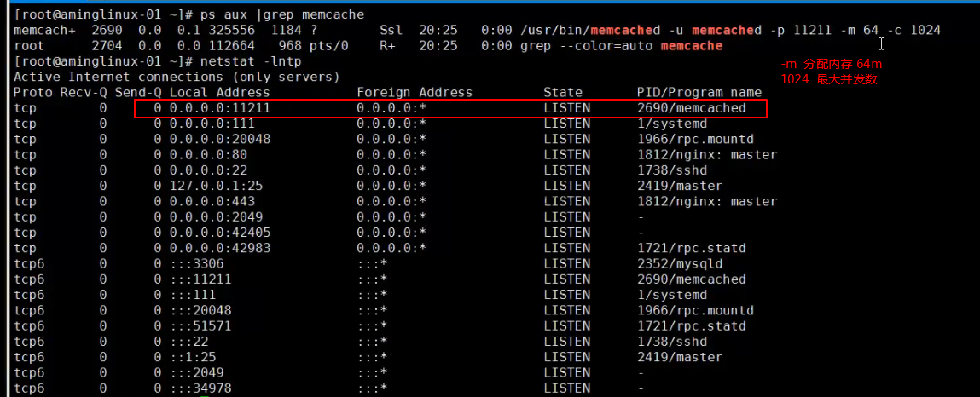Click '1812/nginx: master' in the port 443 row

coord(707,202)
